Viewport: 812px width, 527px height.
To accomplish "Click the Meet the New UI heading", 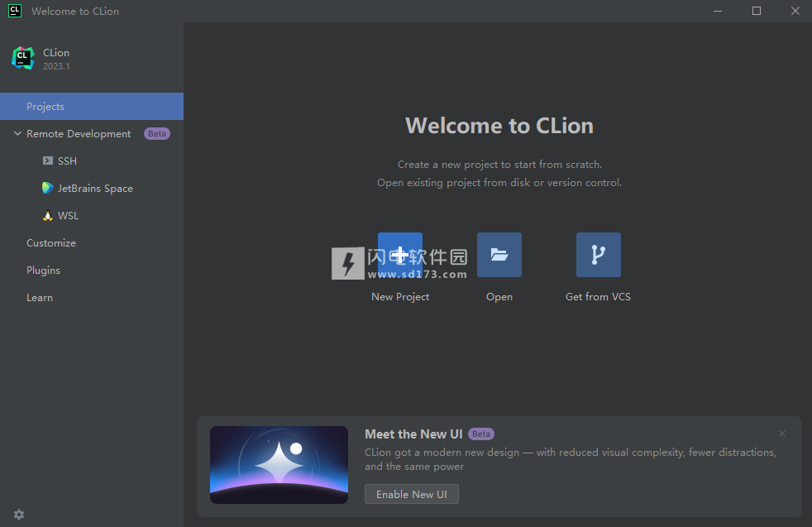I will click(x=413, y=434).
